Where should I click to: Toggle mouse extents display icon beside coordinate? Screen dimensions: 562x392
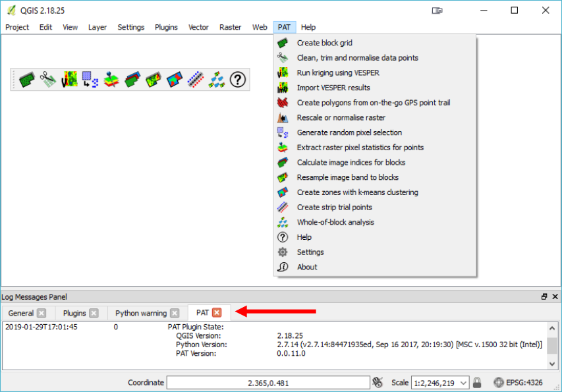pyautogui.click(x=378, y=383)
